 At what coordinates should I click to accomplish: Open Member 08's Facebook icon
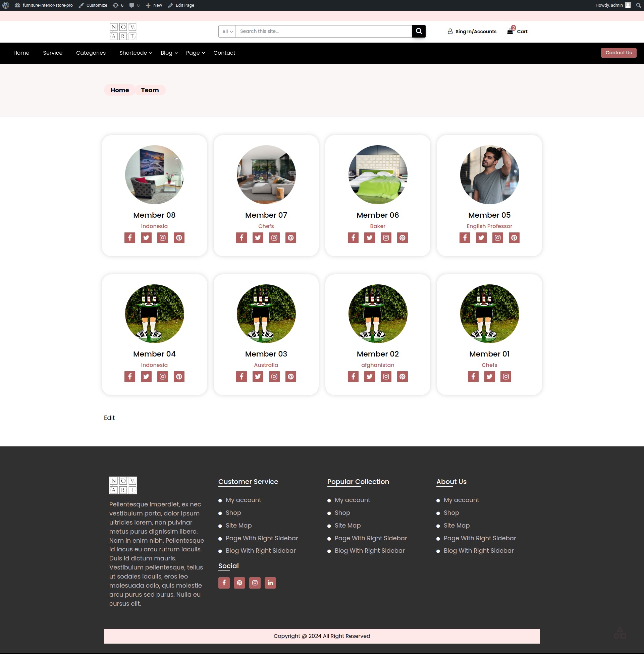[129, 238]
